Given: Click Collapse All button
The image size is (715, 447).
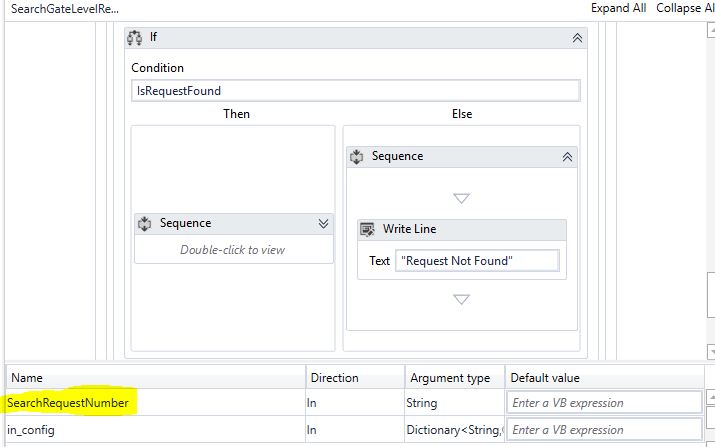Looking at the screenshot, I should [685, 8].
